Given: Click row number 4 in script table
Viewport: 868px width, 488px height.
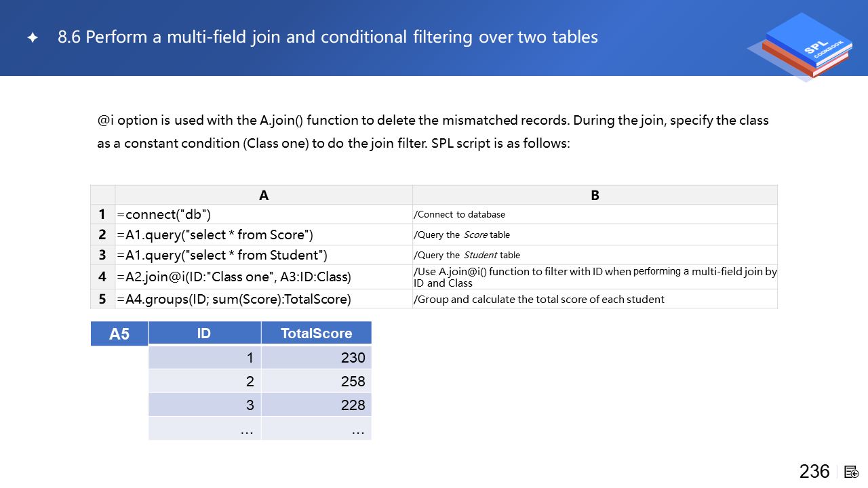Looking at the screenshot, I should tap(102, 277).
